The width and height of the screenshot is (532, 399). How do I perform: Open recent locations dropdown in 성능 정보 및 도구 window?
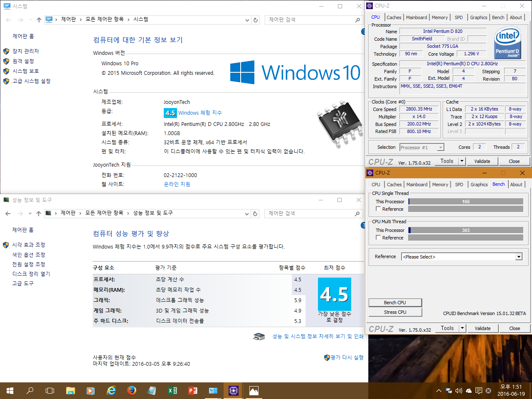[x=30, y=213]
